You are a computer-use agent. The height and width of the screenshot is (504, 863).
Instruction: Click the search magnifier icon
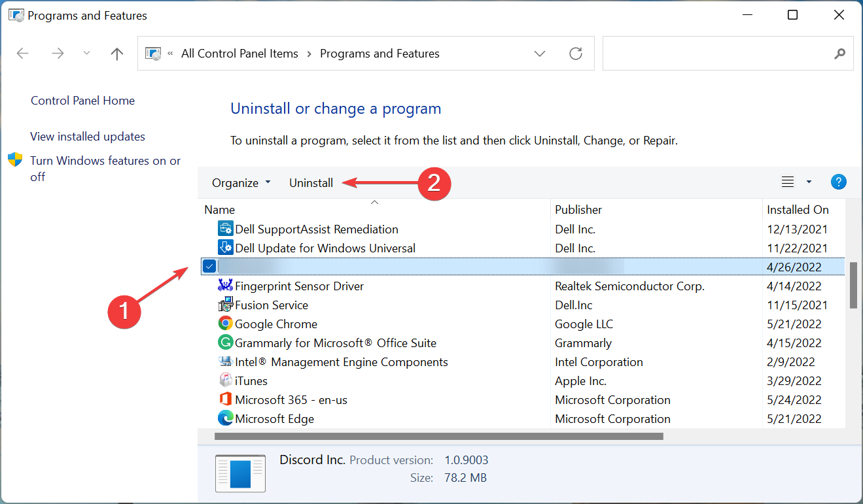pos(839,54)
